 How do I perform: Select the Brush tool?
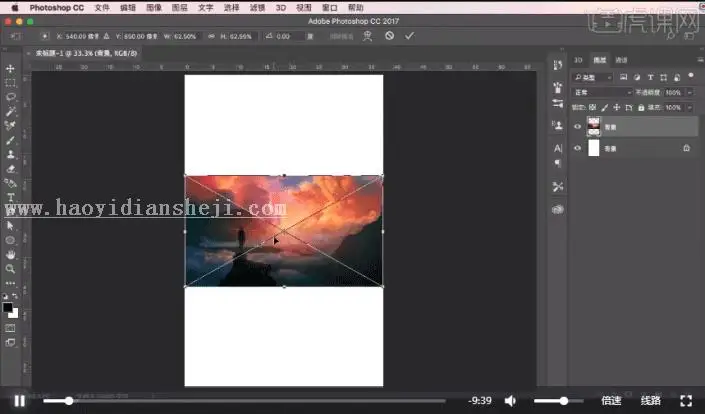pyautogui.click(x=10, y=140)
